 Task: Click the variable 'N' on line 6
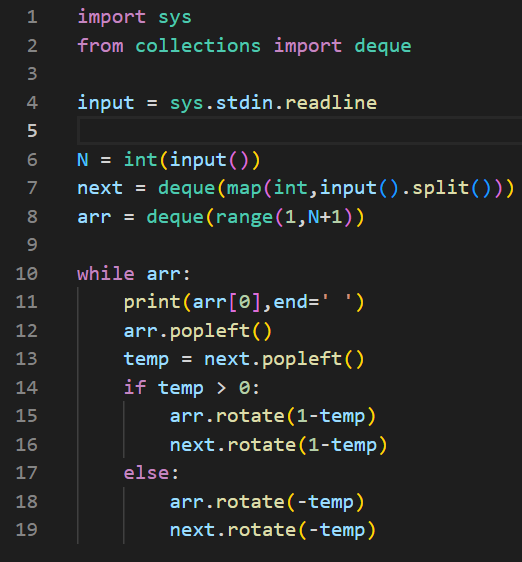pos(83,159)
